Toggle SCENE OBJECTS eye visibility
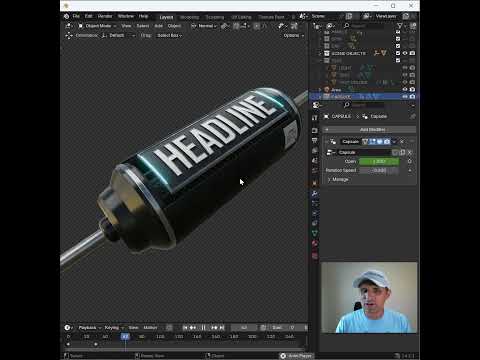The height and width of the screenshot is (360, 480). tap(405, 53)
